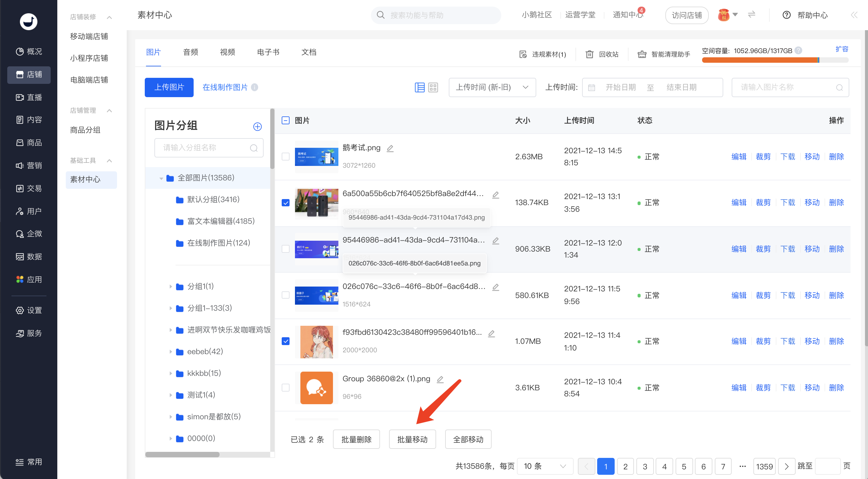Click the add image group plus icon

click(258, 126)
